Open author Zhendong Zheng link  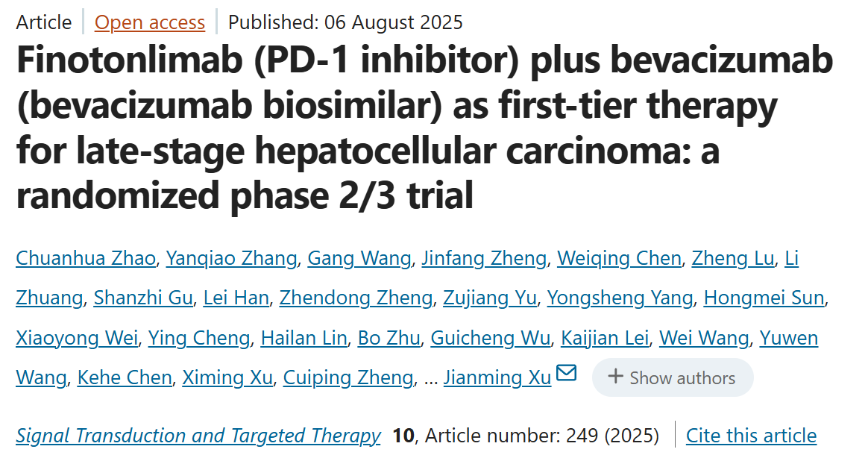(x=356, y=298)
